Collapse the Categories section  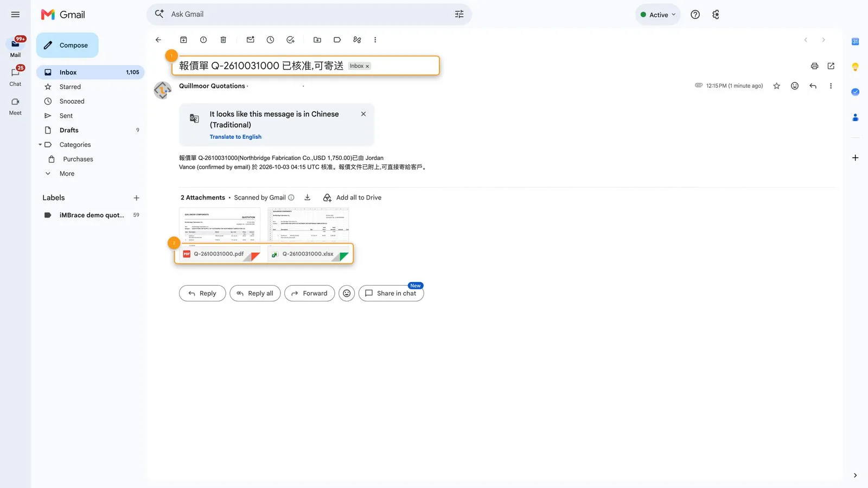click(x=40, y=145)
